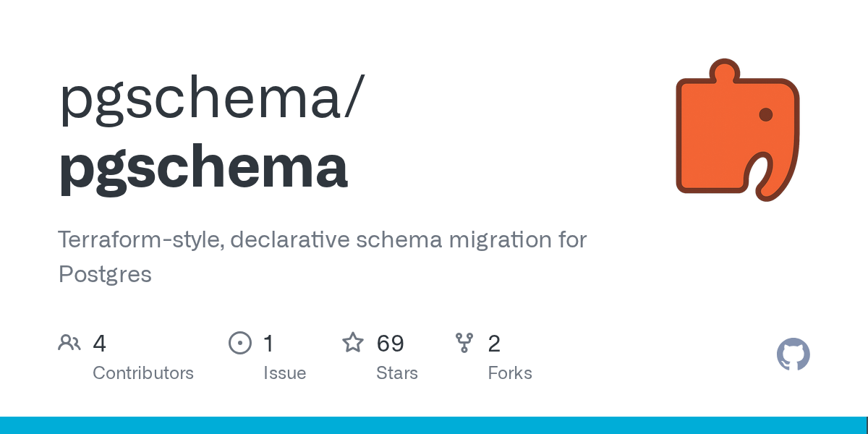Click the blue bottom color bar
The height and width of the screenshot is (434, 868).
pyautogui.click(x=434, y=425)
